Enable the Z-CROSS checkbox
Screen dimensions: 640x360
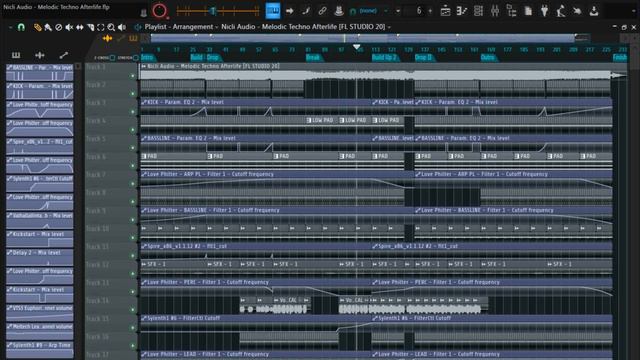[x=112, y=58]
